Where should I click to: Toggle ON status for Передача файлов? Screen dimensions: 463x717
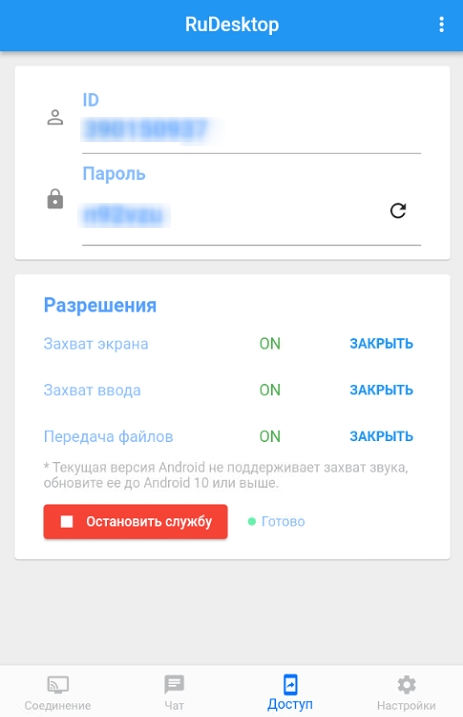coord(270,436)
